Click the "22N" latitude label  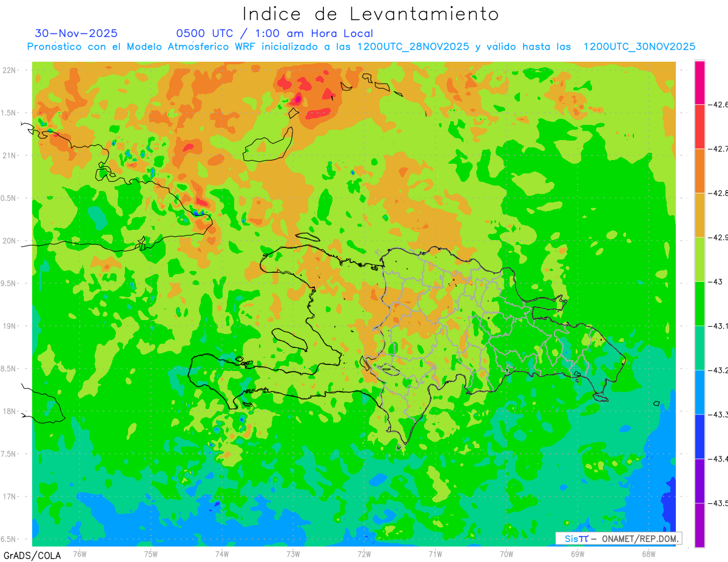(x=10, y=70)
